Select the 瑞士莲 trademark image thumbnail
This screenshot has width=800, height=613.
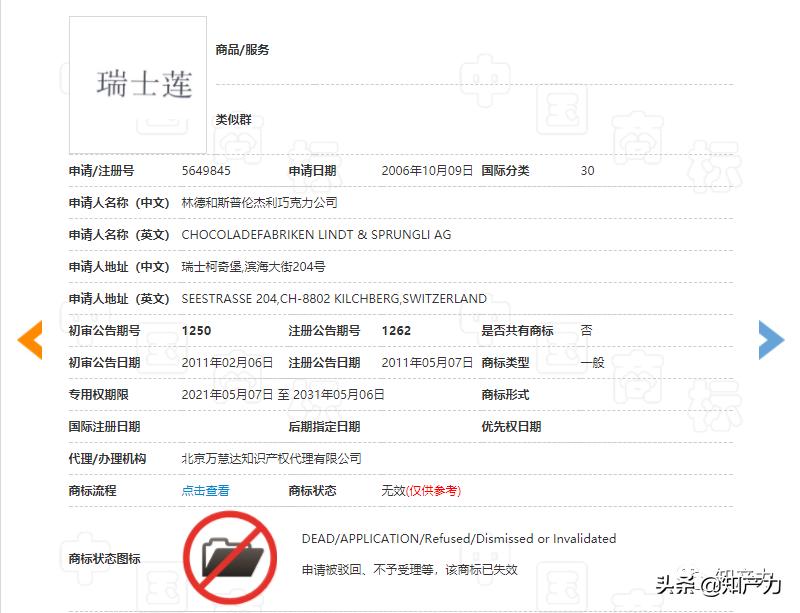[137, 85]
